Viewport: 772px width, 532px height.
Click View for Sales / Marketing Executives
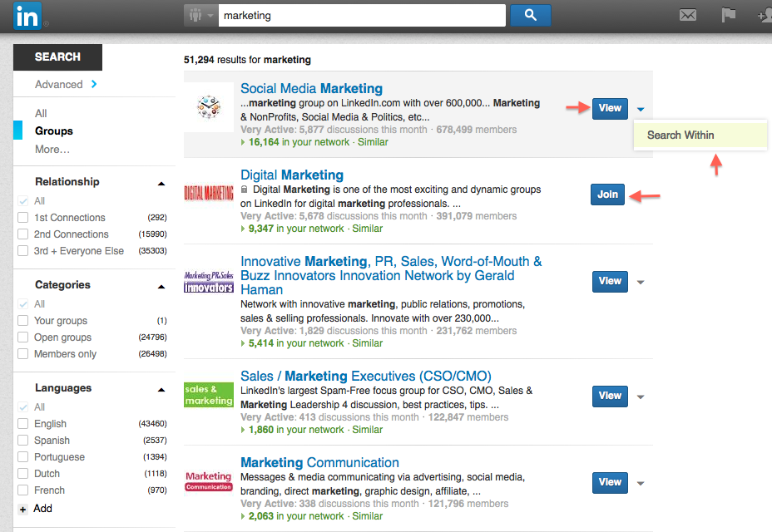[x=610, y=397]
